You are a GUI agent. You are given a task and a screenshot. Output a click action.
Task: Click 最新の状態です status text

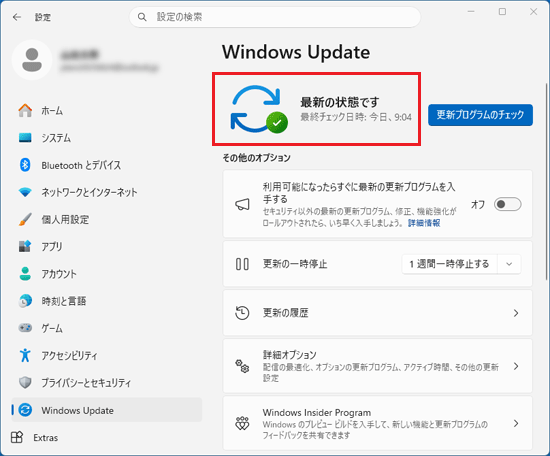pos(340,102)
